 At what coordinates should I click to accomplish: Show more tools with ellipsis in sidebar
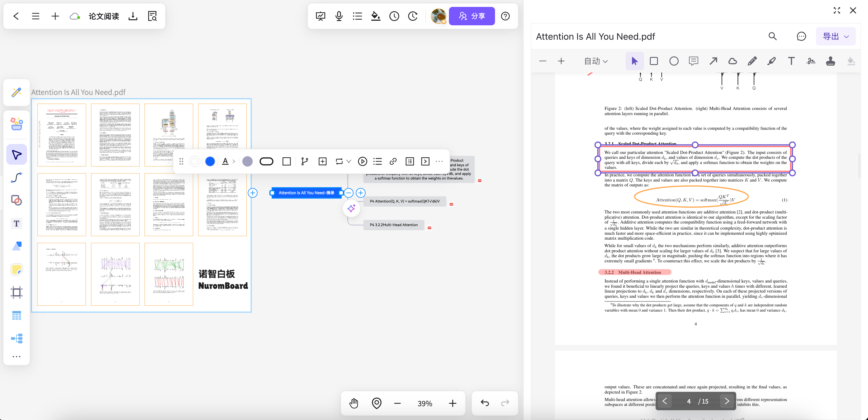point(16,357)
